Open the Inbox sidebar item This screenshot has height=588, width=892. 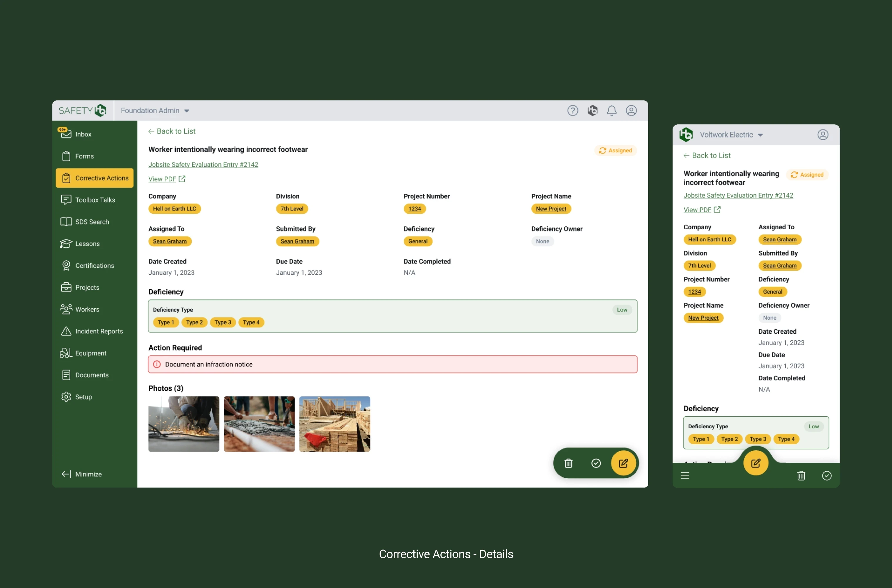83,134
